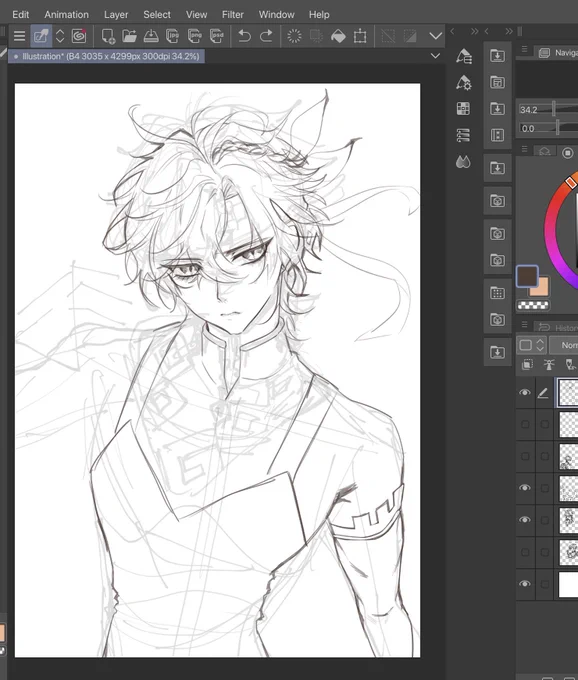This screenshot has height=680, width=578.
Task: Hide the bottom white paper layer
Action: (525, 584)
